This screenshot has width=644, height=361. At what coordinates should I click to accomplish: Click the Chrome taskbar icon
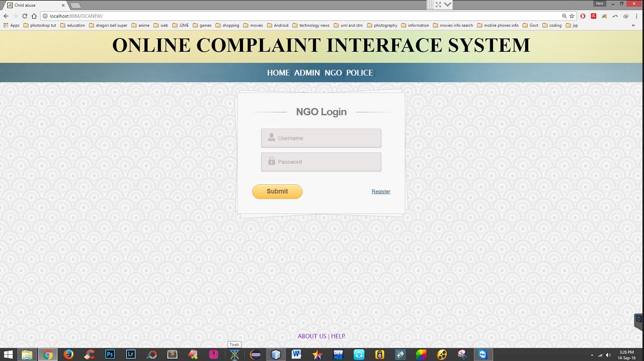pyautogui.click(x=48, y=354)
